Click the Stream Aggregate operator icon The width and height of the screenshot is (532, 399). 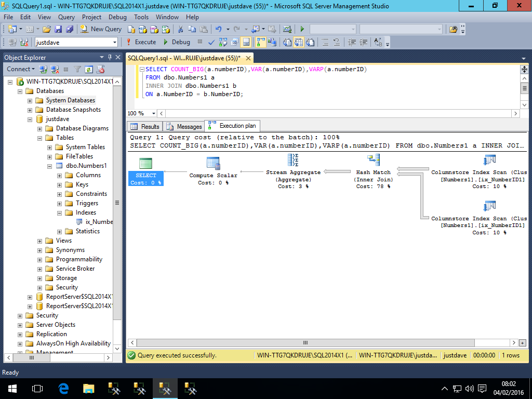click(x=293, y=161)
